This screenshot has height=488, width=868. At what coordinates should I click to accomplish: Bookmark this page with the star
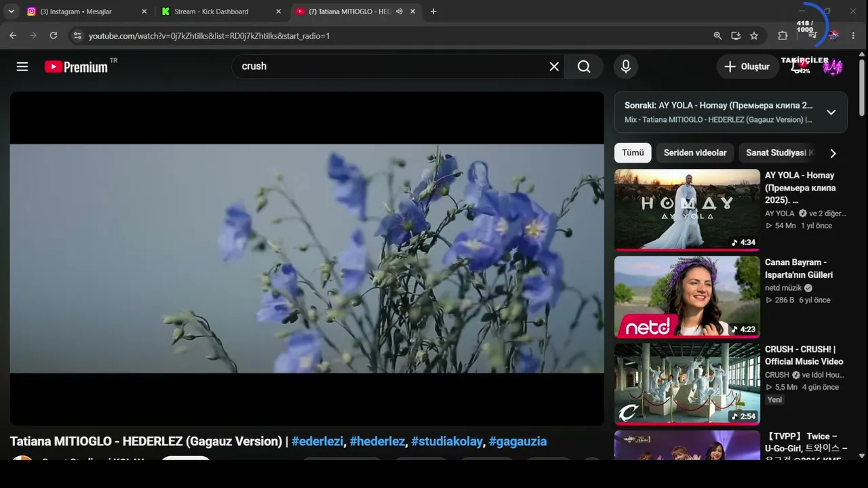[x=754, y=35]
